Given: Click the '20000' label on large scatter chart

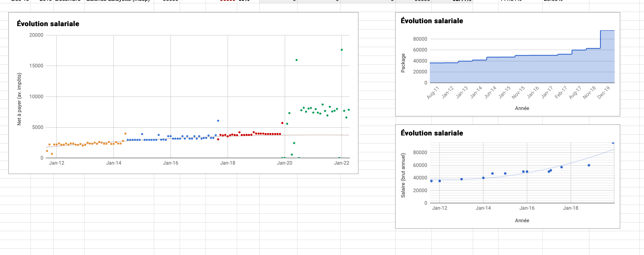Looking at the screenshot, I should click(x=36, y=35).
